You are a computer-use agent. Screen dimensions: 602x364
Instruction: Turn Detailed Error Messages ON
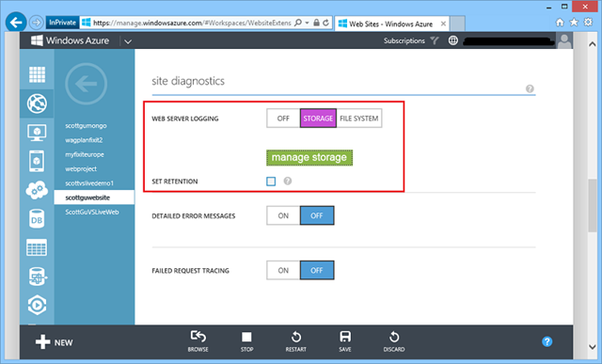pos(283,215)
